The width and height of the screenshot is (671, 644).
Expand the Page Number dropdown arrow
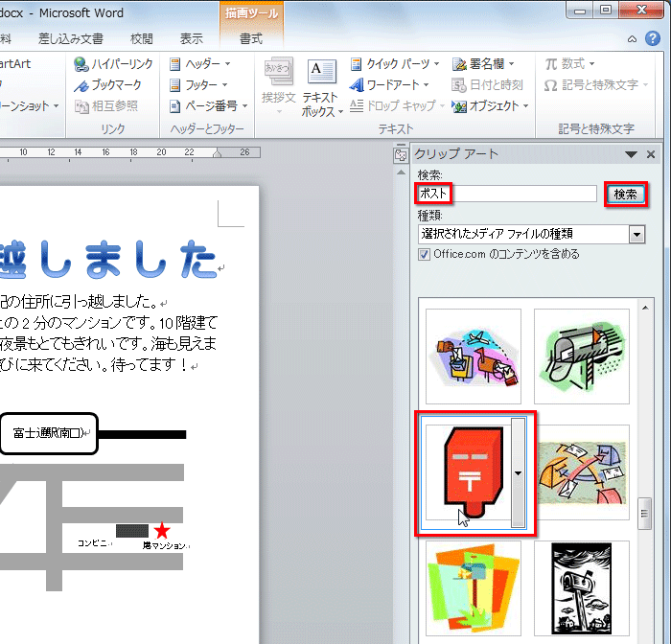click(x=244, y=105)
